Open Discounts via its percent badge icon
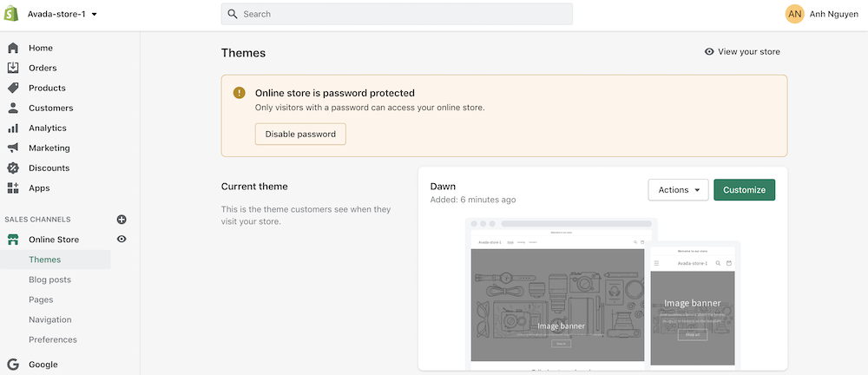This screenshot has height=375, width=868. tap(13, 168)
